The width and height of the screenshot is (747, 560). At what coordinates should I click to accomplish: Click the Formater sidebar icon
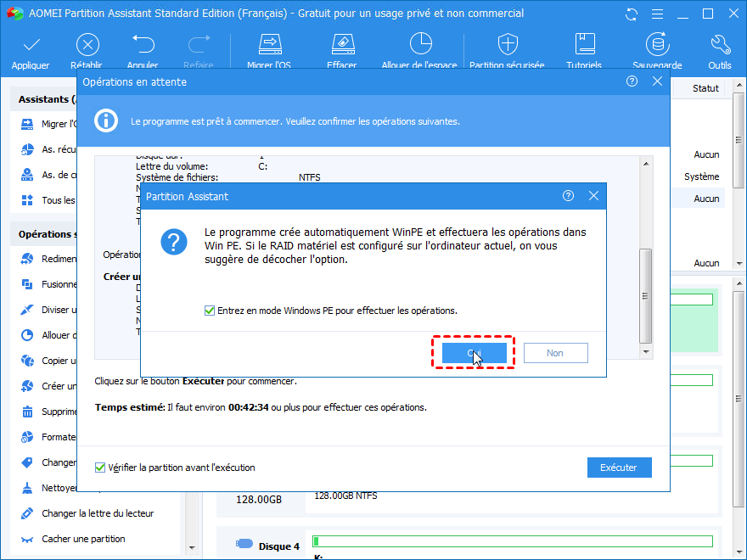click(27, 437)
